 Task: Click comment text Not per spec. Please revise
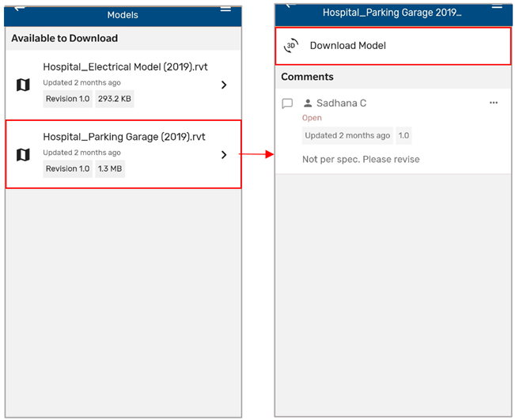(x=361, y=159)
